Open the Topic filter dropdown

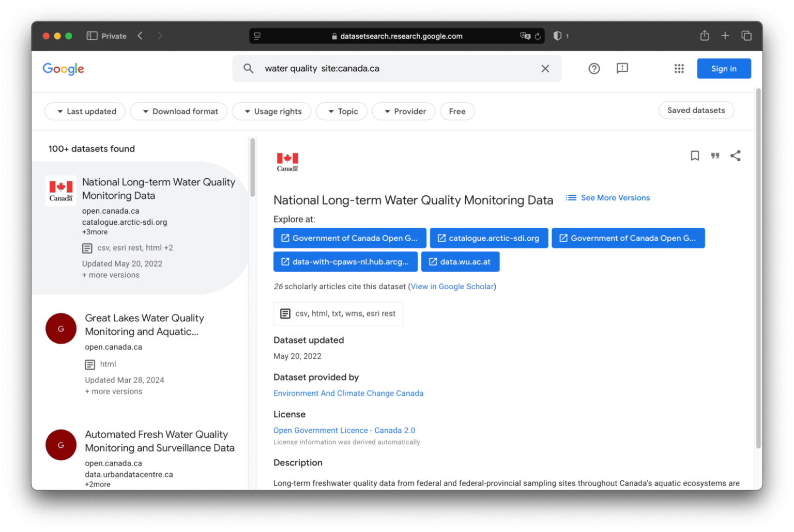[342, 112]
